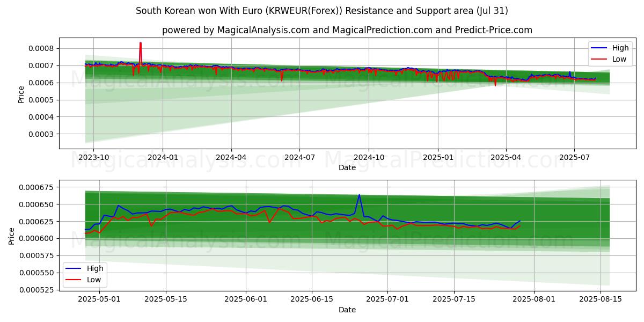
Task: Click the 2025-08-15 x-axis tick label
Action: (601, 299)
